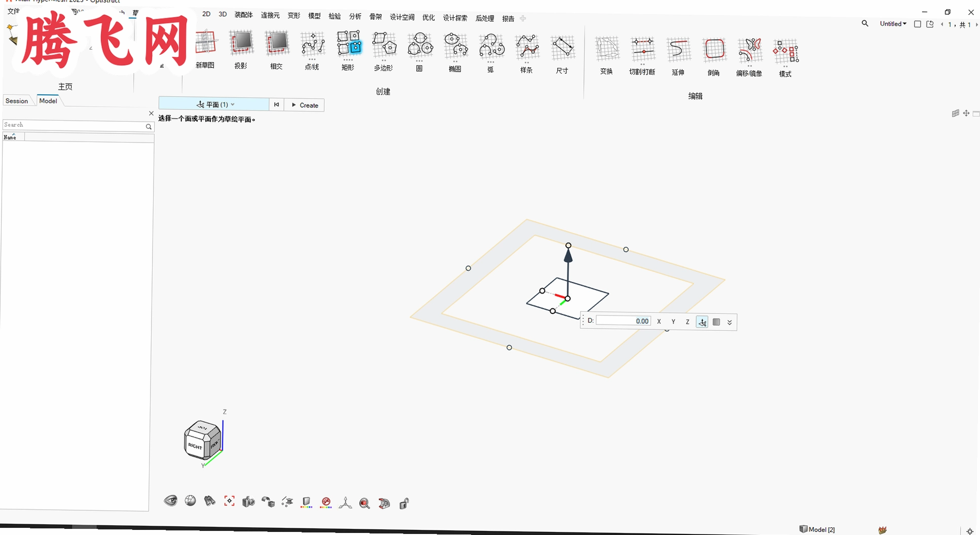Expand the microdialog double chevron options
The width and height of the screenshot is (980, 535).
pos(730,322)
